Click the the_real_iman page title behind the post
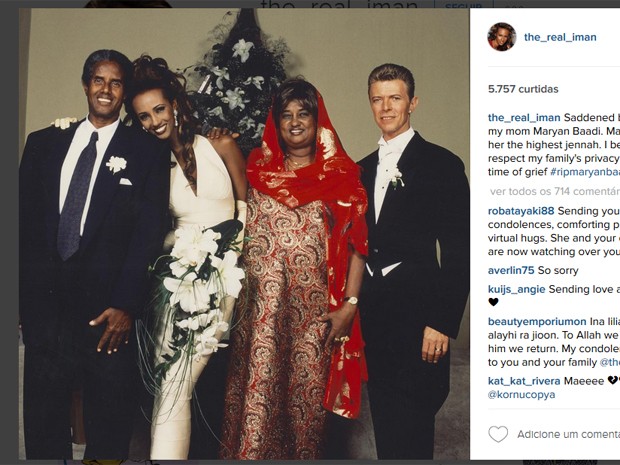 coord(339,4)
